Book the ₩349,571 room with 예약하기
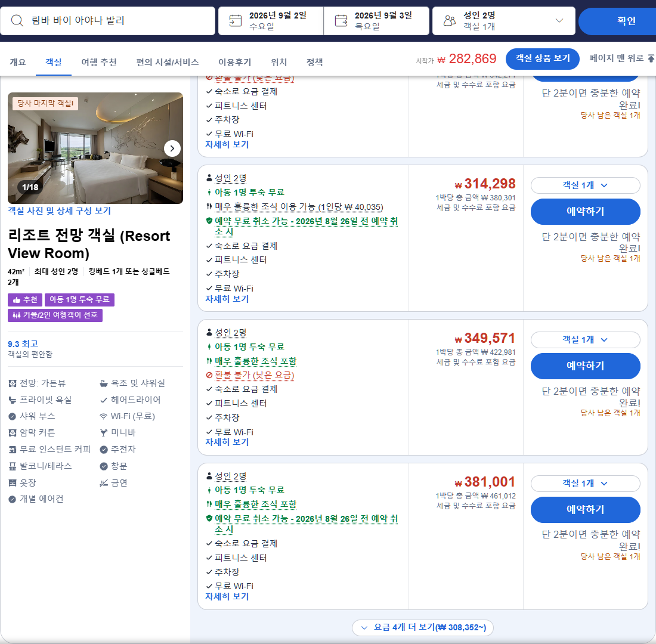Screen dimensions: 656x644 [x=585, y=366]
